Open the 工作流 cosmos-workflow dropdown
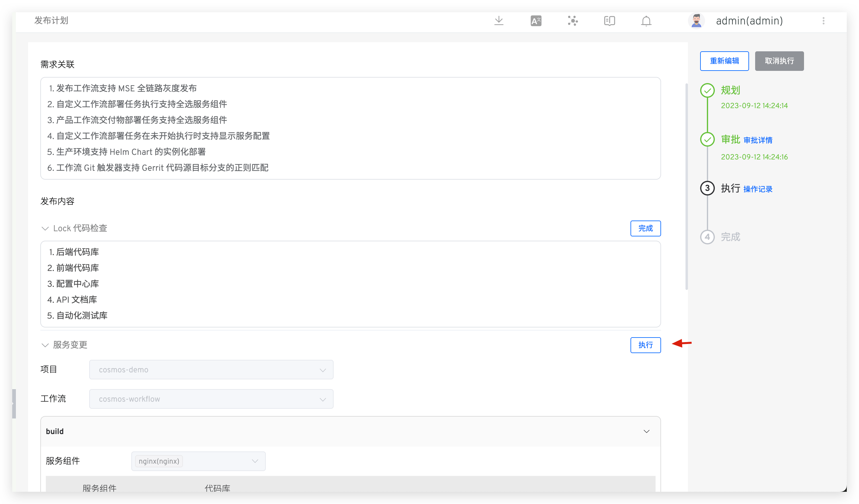This screenshot has width=859, height=504. [211, 399]
